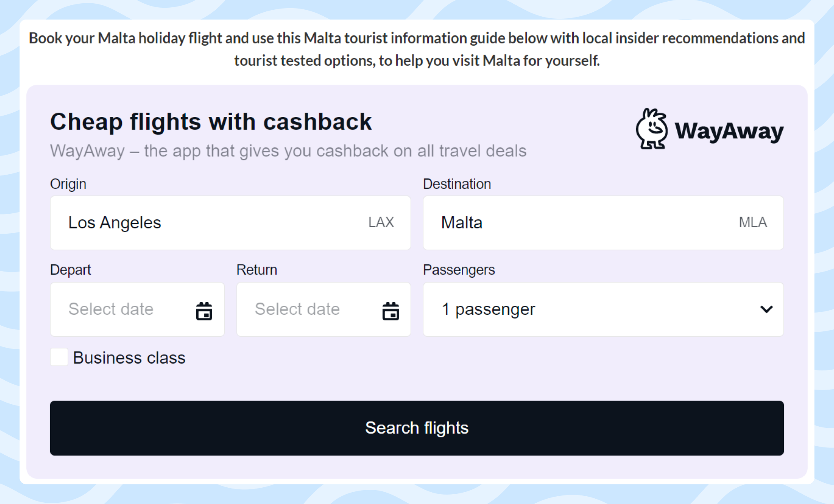Open passenger count selector via chevron arrow
The height and width of the screenshot is (504, 834).
[x=766, y=309]
